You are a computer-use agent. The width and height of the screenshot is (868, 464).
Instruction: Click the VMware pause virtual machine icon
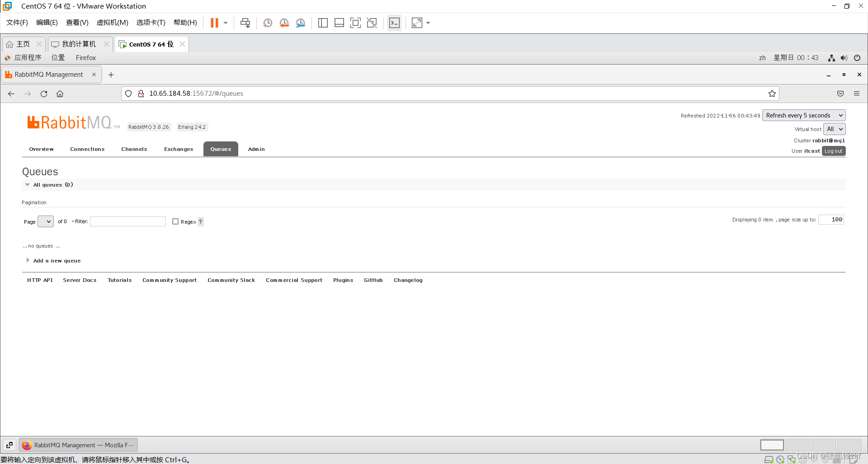(x=214, y=23)
